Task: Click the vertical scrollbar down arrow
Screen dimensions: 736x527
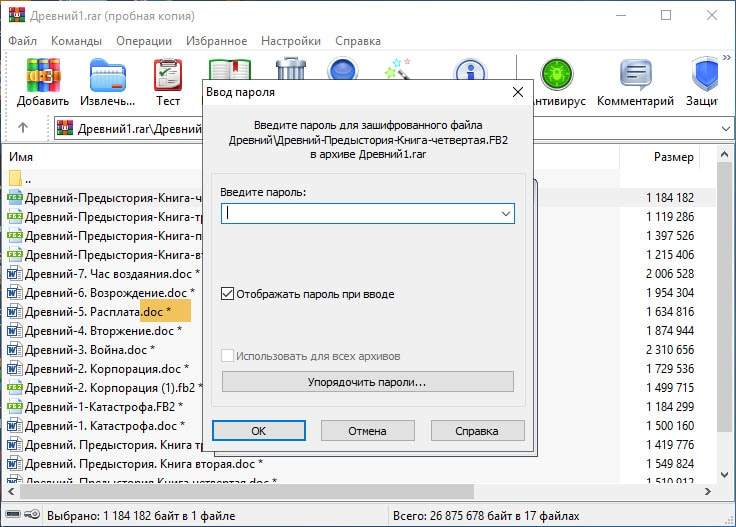Action: (x=724, y=475)
